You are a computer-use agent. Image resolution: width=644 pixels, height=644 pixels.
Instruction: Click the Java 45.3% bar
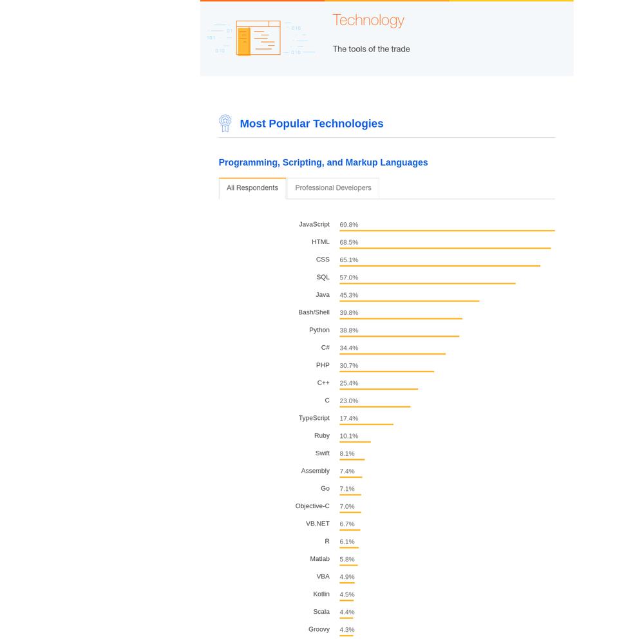pyautogui.click(x=410, y=301)
